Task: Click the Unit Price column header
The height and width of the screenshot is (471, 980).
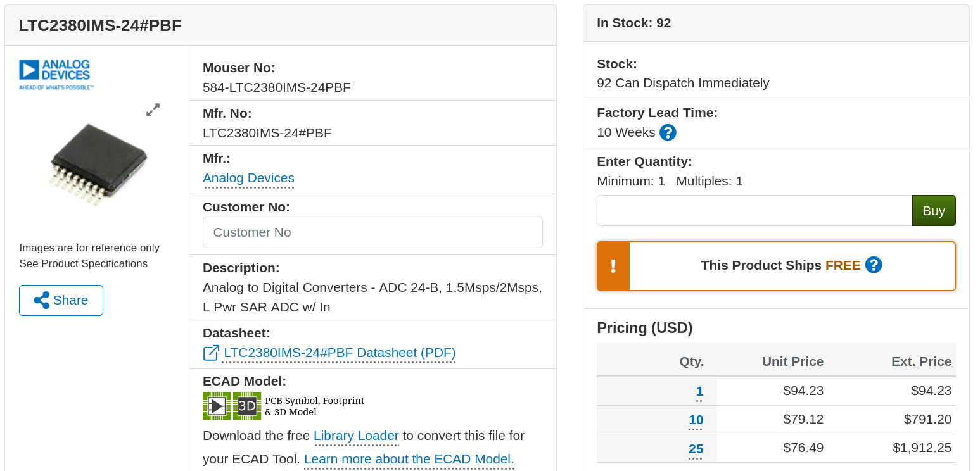Action: click(792, 361)
